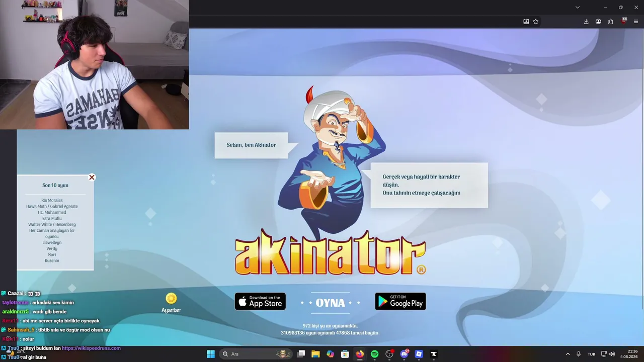Viewport: 644px width, 362px height.
Task: Open the uBlock Origin extension icon
Action: pos(624,21)
